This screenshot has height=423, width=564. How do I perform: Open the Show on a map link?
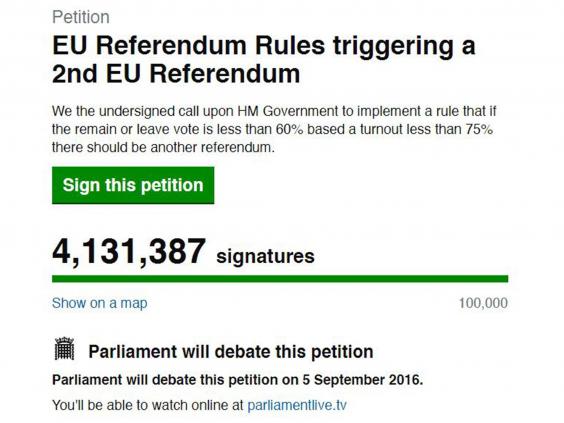point(100,303)
